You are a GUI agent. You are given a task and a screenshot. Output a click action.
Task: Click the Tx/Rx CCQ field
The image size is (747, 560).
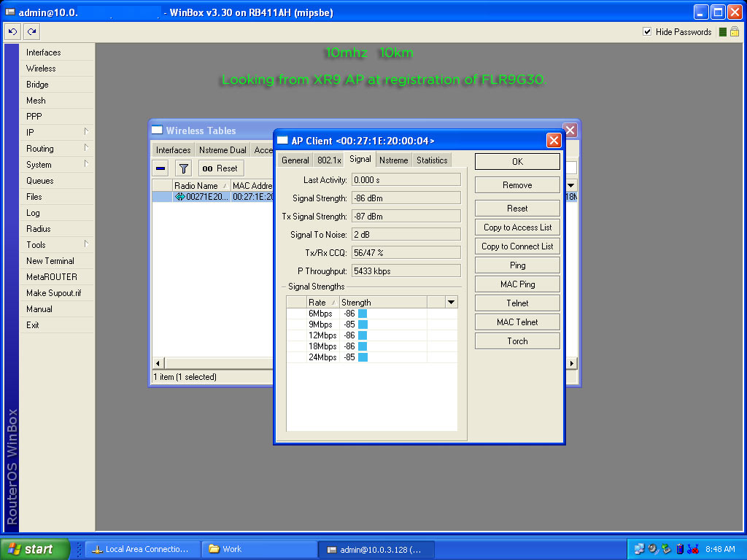pos(406,253)
